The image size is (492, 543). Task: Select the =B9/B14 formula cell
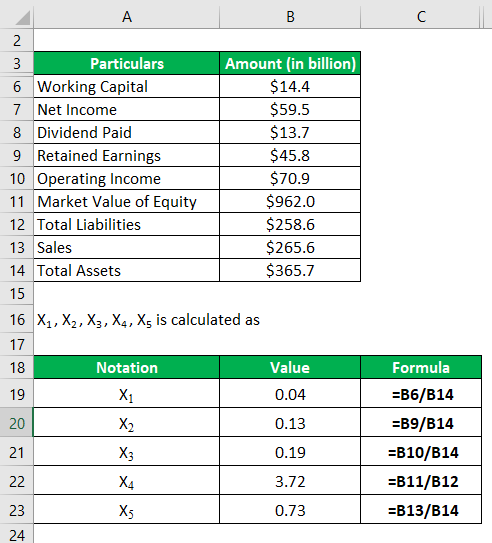421,423
